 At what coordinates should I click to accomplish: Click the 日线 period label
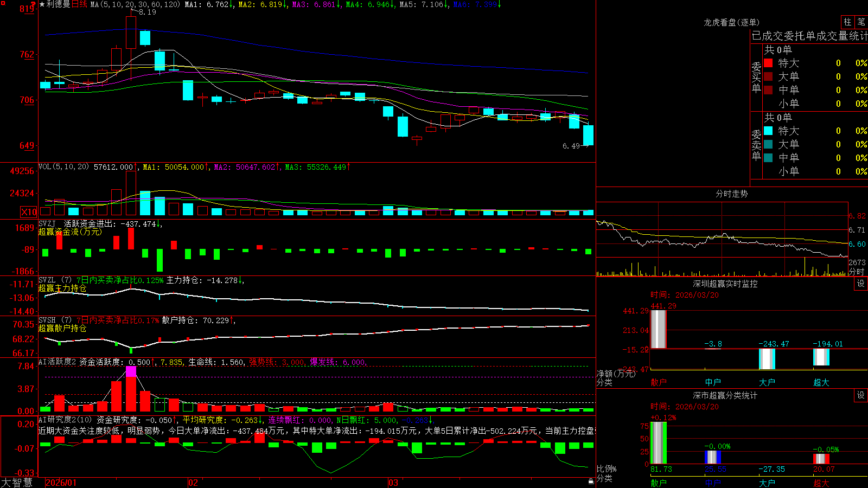(79, 4)
